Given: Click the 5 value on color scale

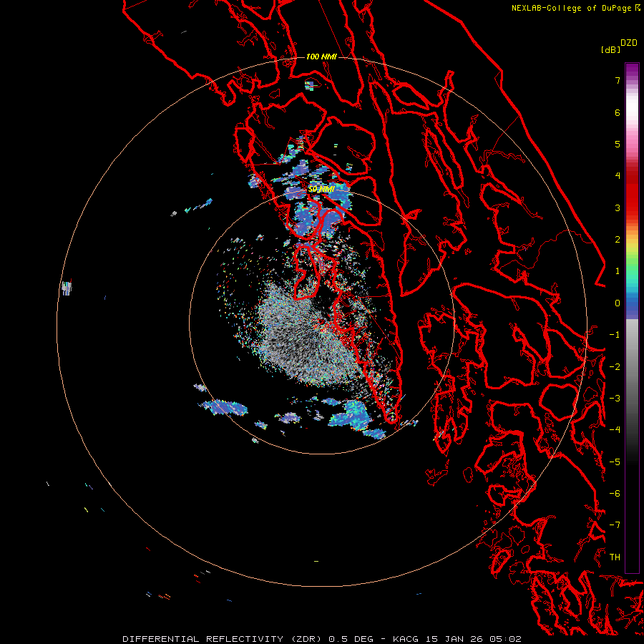Looking at the screenshot, I should click(618, 144).
